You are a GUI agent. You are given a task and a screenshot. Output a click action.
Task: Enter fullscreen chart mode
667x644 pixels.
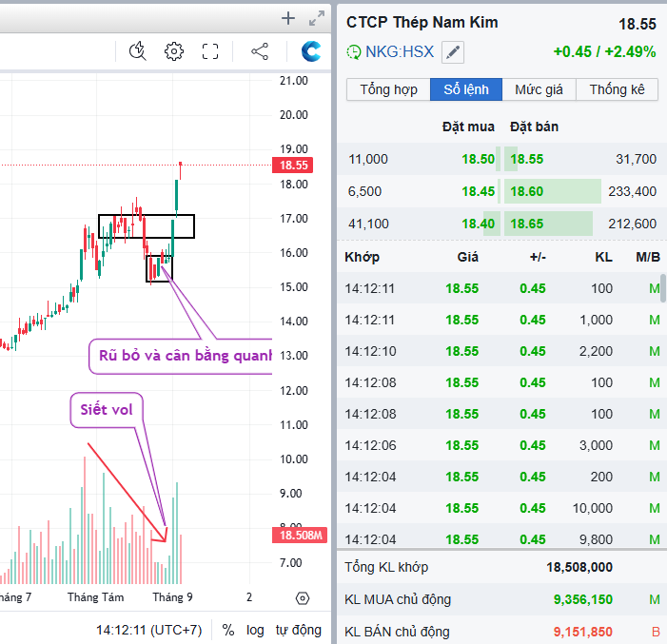pyautogui.click(x=210, y=51)
